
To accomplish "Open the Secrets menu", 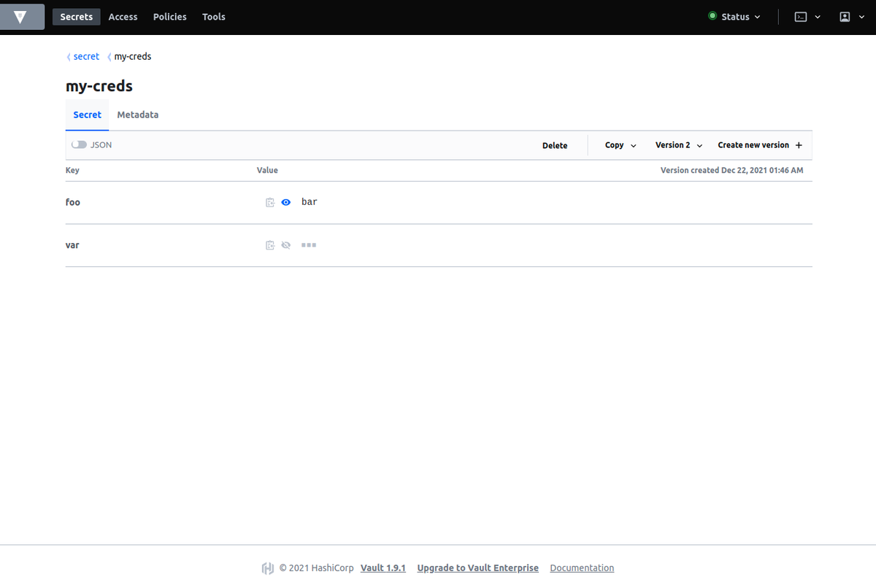I will [77, 17].
